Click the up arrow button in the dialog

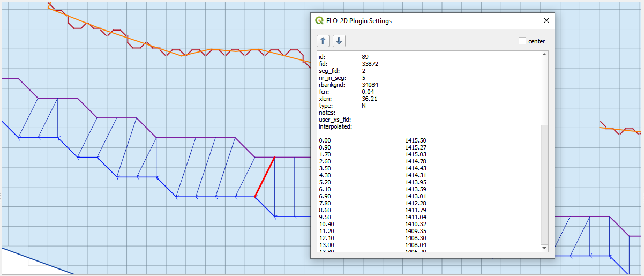[323, 41]
